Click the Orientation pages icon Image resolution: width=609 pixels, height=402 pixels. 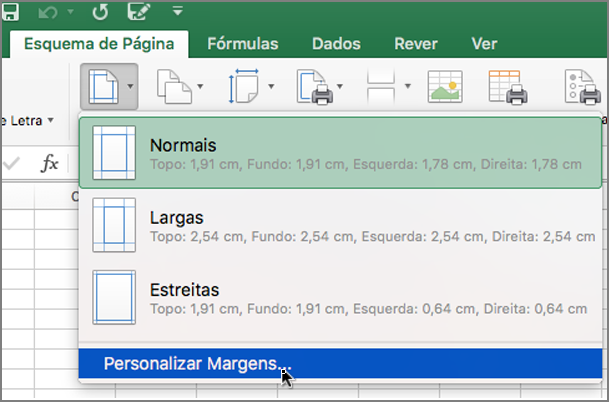[174, 86]
